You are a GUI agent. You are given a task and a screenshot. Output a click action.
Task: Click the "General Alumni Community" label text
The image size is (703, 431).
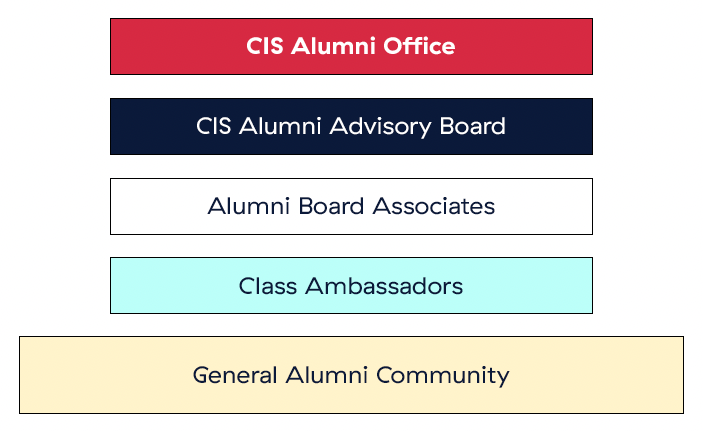pos(351,376)
